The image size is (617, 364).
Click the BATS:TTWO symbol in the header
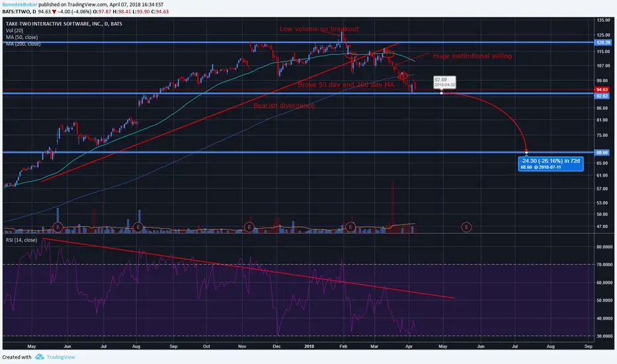click(x=17, y=11)
